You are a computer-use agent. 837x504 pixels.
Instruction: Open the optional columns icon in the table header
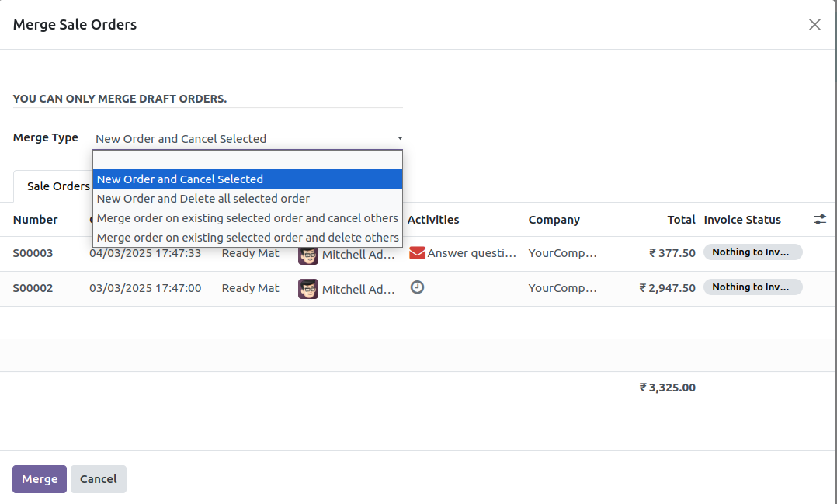(820, 219)
